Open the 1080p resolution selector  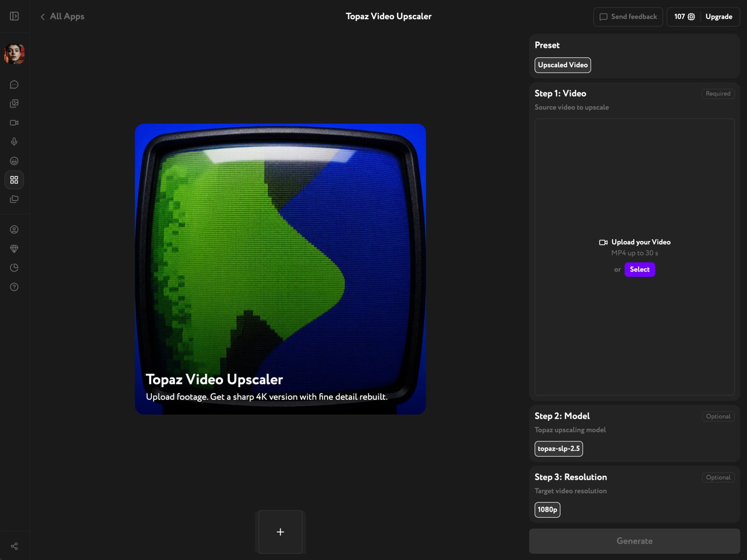tap(547, 510)
